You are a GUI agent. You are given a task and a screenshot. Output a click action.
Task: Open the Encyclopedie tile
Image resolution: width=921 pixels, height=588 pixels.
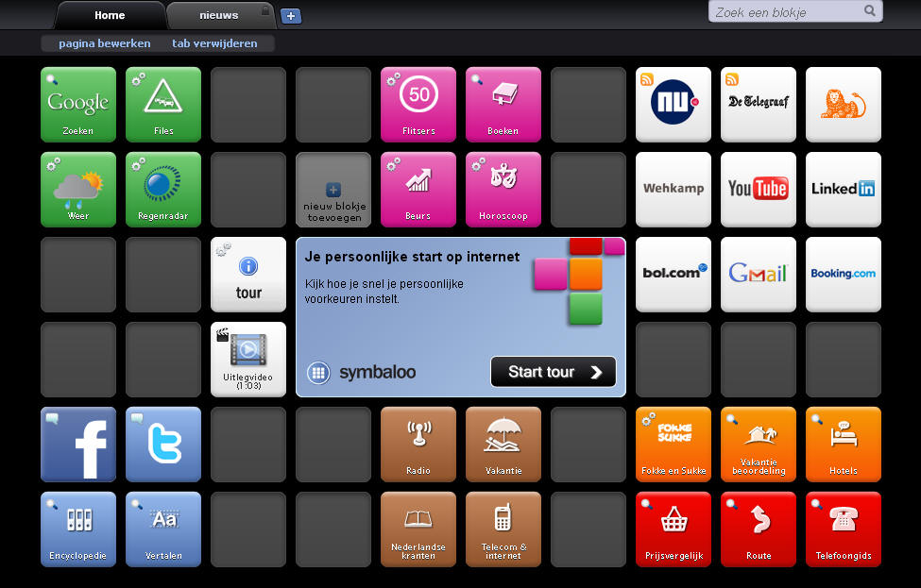pos(78,529)
